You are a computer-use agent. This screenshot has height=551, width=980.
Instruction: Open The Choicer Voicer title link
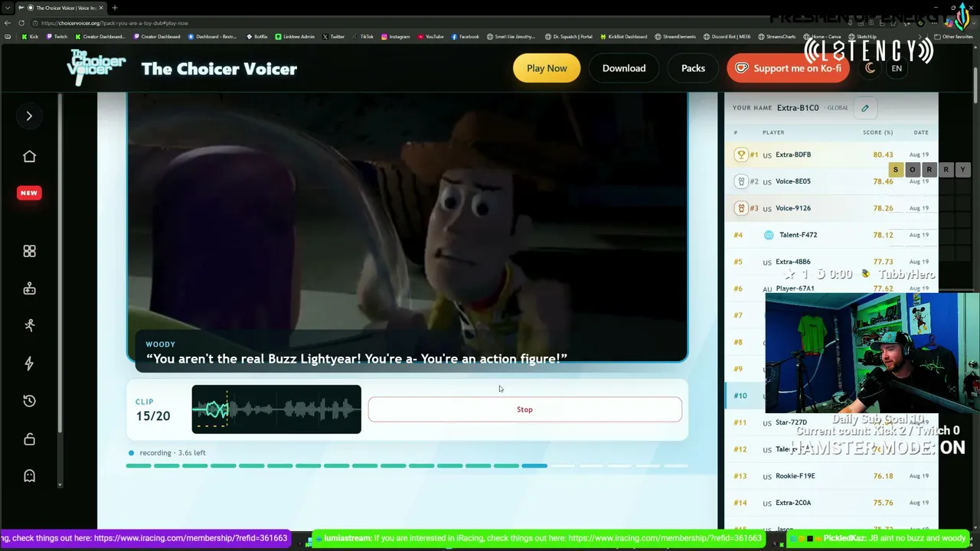click(219, 69)
